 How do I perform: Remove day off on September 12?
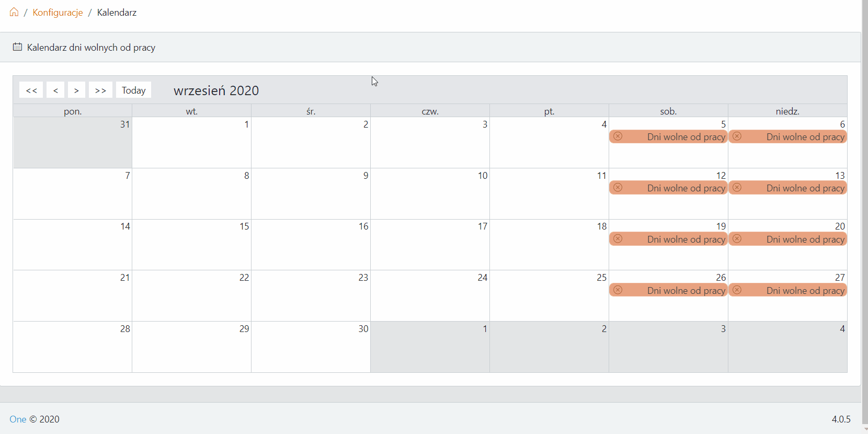(618, 188)
